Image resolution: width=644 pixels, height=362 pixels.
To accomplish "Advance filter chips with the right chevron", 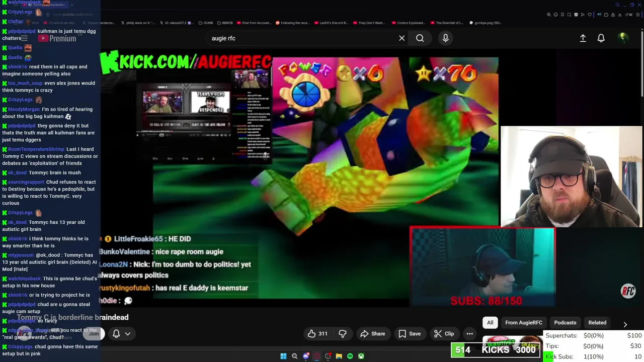I will [x=625, y=324].
